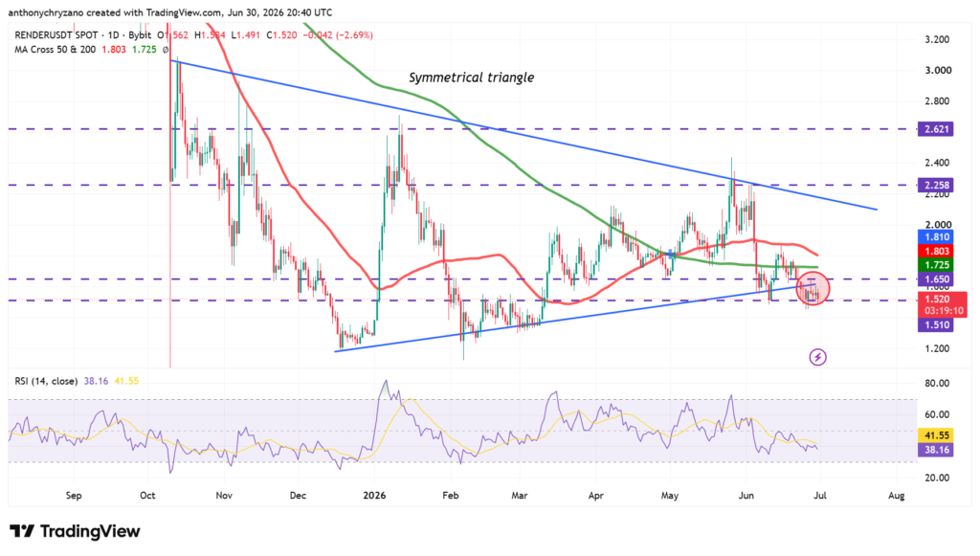Click the Apr label on time axis
The image size is (980, 556).
[595, 496]
